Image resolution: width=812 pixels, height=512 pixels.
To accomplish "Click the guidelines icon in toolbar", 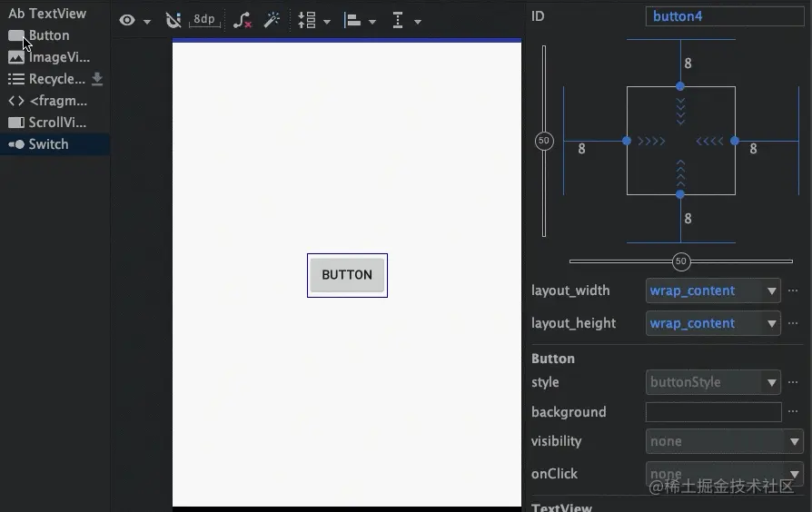I will coord(398,20).
